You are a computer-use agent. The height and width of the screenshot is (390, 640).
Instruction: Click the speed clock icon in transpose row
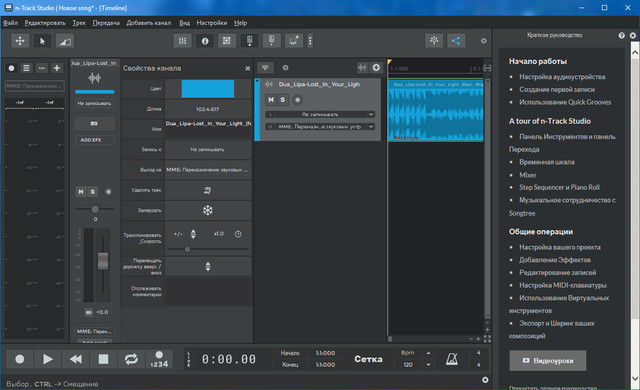tap(238, 234)
